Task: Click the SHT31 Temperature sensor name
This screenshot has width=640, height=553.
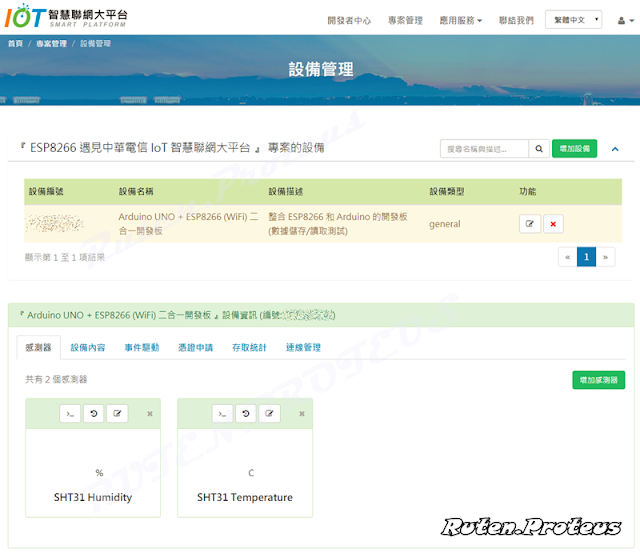Action: tap(245, 497)
